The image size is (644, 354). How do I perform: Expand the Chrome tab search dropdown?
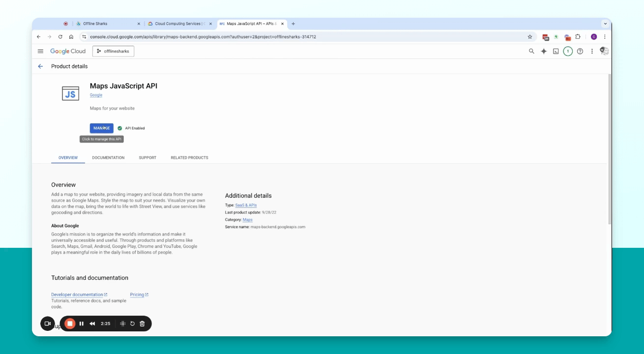(x=605, y=24)
